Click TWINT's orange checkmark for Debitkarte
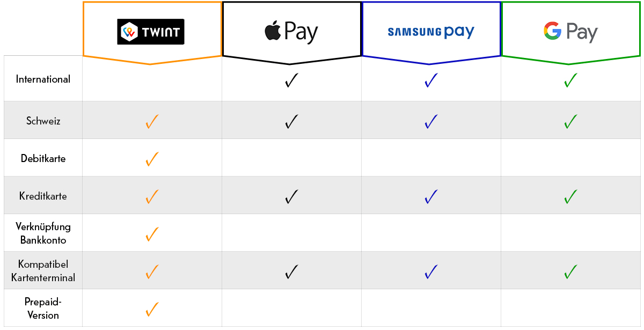The image size is (644, 330). [x=152, y=159]
